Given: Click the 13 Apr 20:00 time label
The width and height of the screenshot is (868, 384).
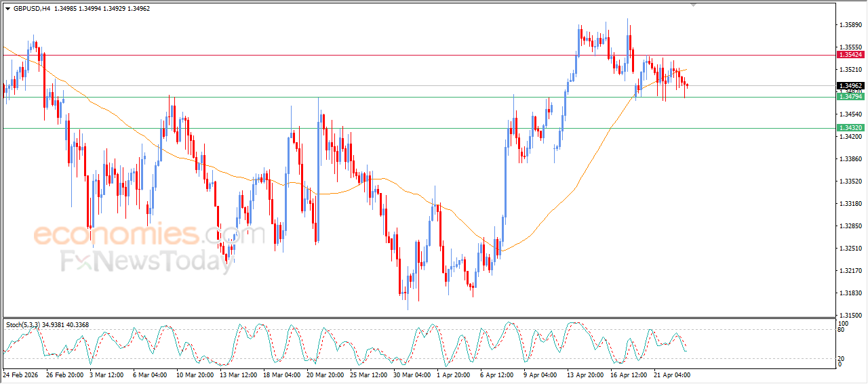Looking at the screenshot, I should (x=585, y=375).
